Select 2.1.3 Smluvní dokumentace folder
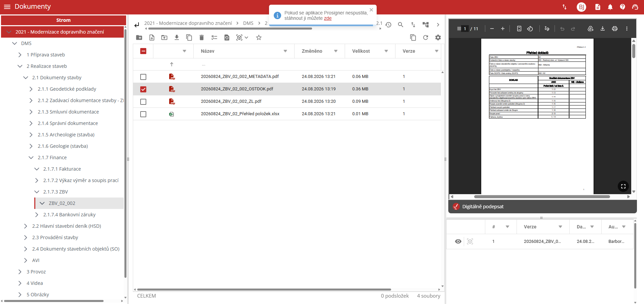This screenshot has height=304, width=644. click(x=68, y=112)
